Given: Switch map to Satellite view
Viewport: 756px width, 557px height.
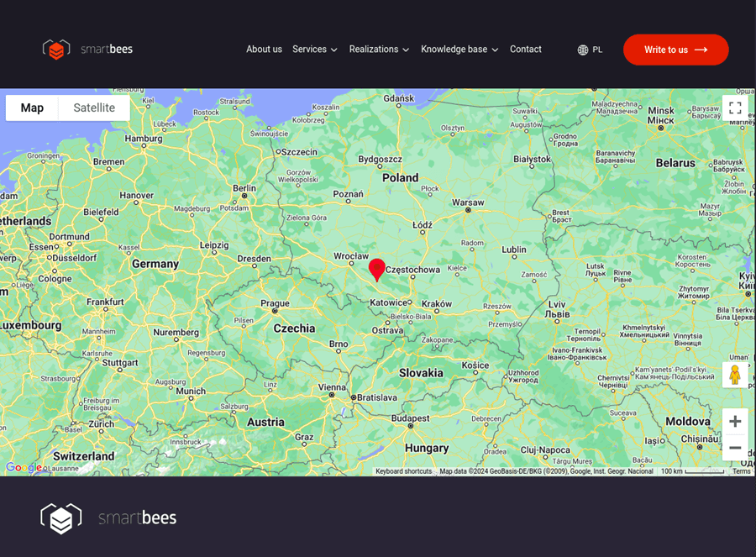Looking at the screenshot, I should [x=94, y=108].
